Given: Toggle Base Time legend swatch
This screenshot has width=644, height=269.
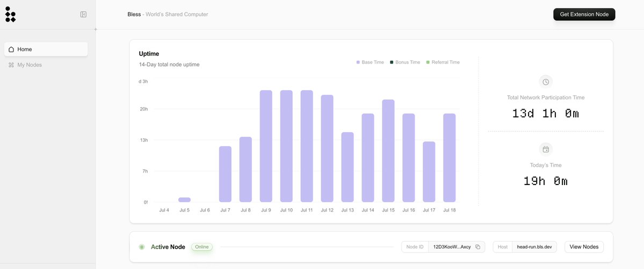Looking at the screenshot, I should tap(358, 62).
